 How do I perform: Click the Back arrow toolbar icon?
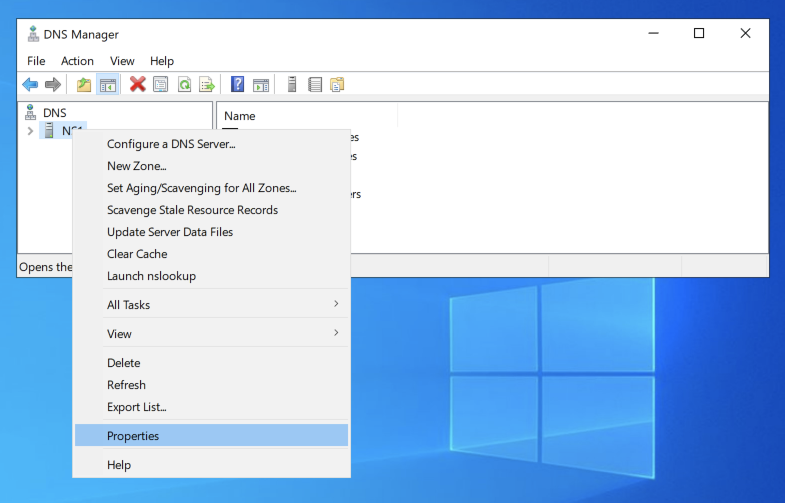[x=30, y=85]
